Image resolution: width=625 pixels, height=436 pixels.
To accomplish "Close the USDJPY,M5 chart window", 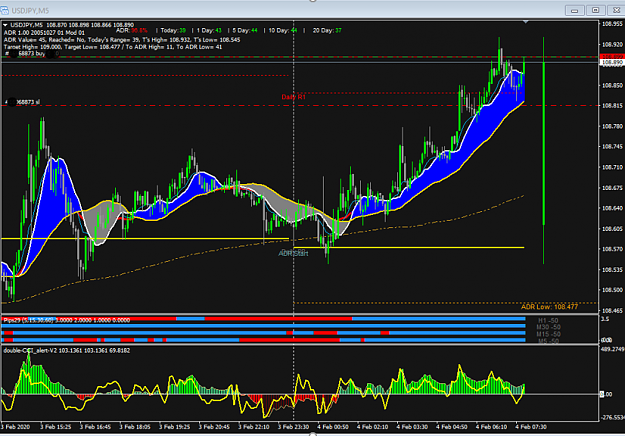I will (616, 10).
